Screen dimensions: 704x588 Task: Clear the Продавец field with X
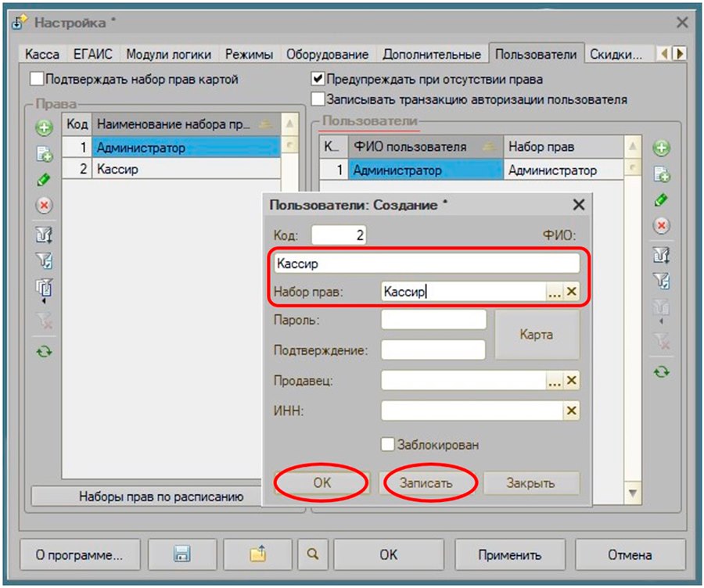(x=572, y=381)
